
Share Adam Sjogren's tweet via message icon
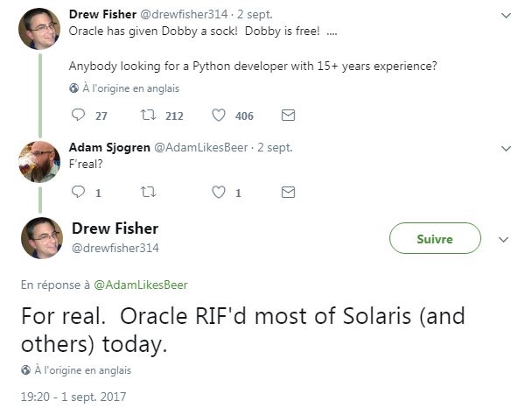pos(288,193)
